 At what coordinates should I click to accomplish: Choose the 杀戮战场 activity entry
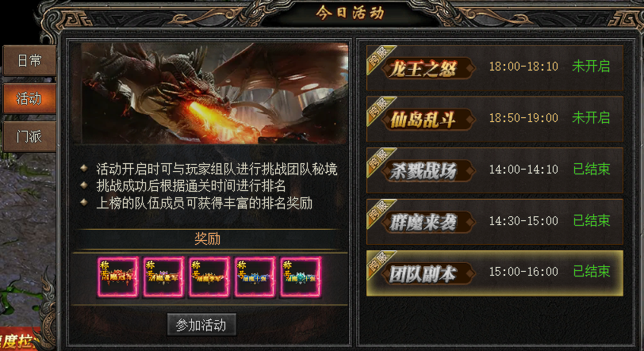(x=495, y=170)
